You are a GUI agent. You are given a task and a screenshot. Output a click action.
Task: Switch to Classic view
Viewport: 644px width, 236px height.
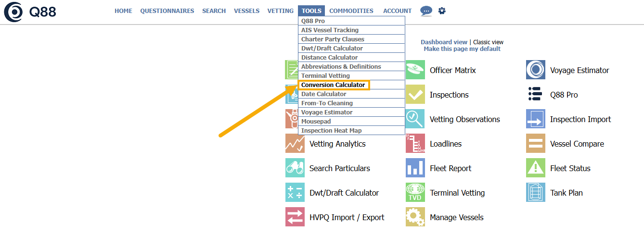pos(488,42)
